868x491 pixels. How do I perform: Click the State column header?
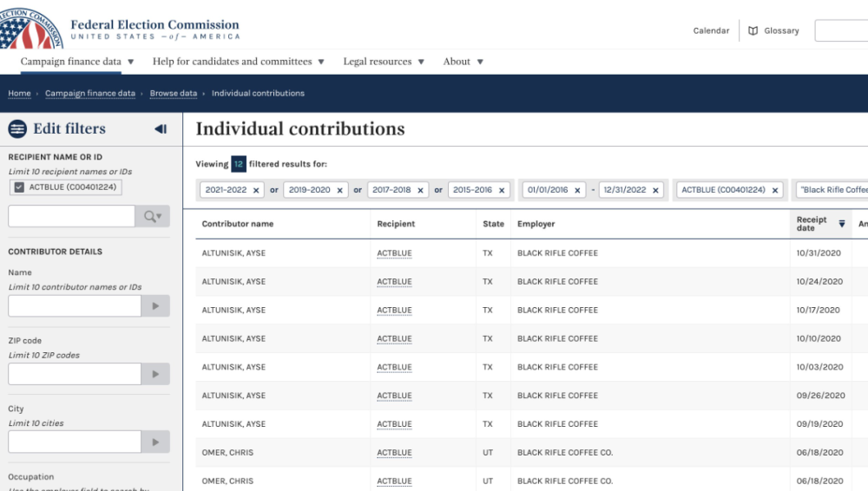pyautogui.click(x=493, y=224)
